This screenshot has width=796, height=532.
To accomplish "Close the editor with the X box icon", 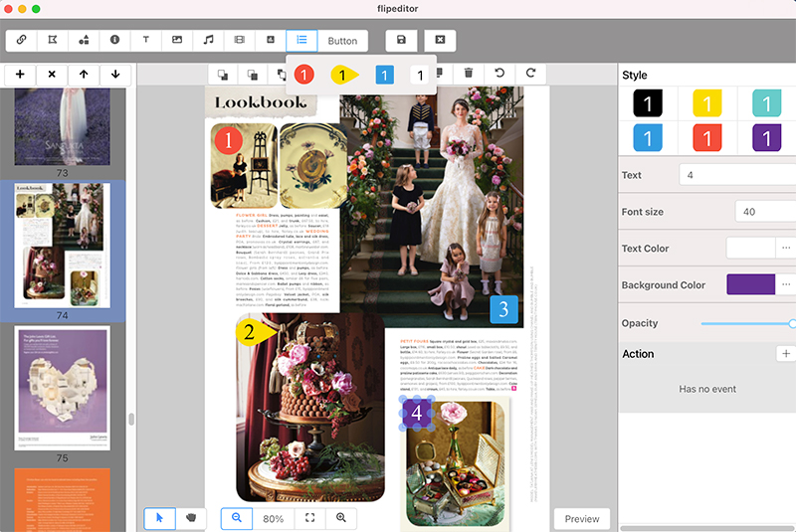I will (x=440, y=40).
